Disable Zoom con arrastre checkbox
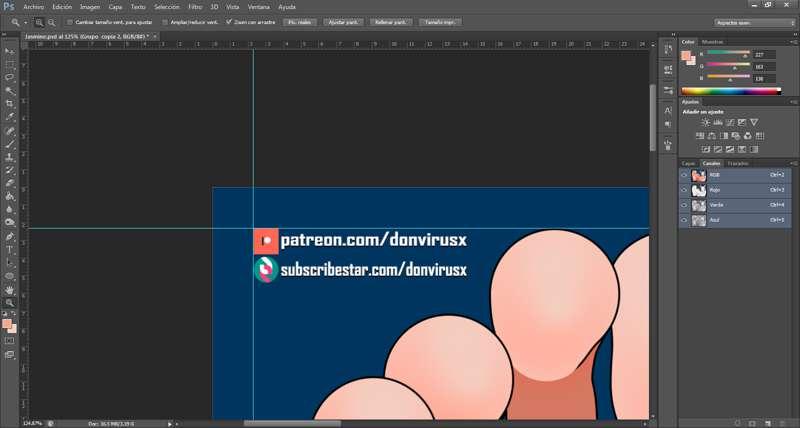Image resolution: width=800 pixels, height=428 pixels. coord(229,22)
